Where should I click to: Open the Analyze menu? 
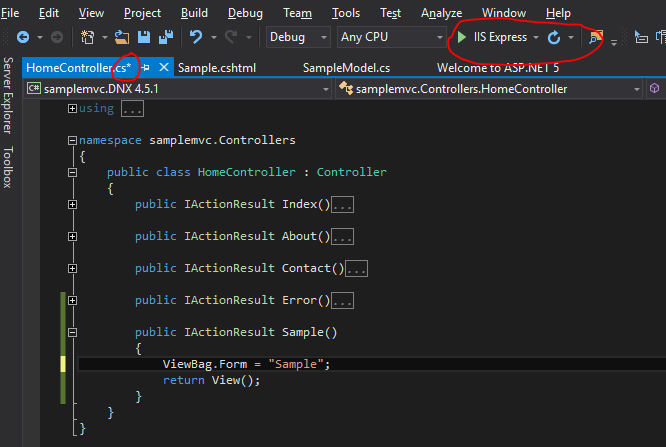[441, 13]
